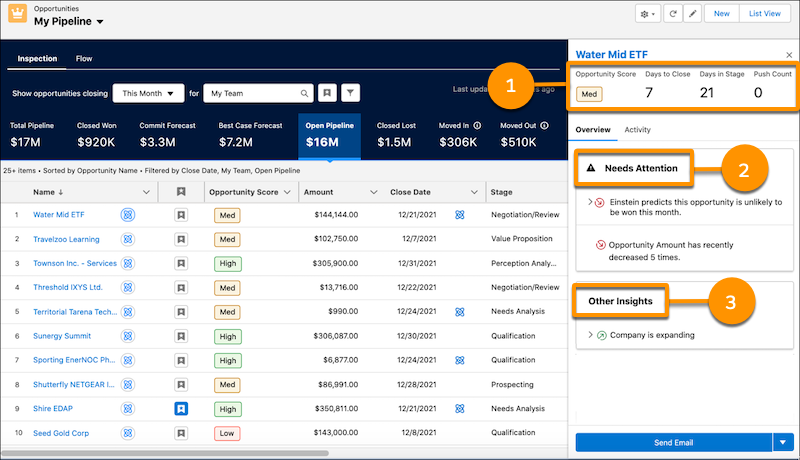Open the Activity tab in side panel
The width and height of the screenshot is (800, 460).
637,130
